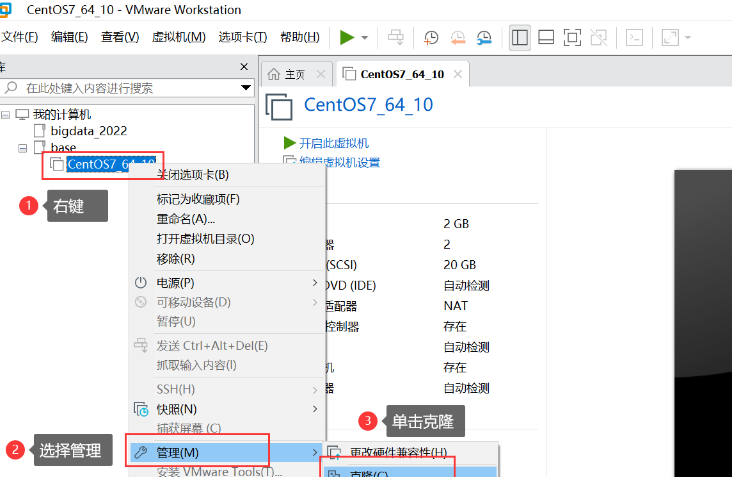Click the stretch guest display icon

[670, 37]
